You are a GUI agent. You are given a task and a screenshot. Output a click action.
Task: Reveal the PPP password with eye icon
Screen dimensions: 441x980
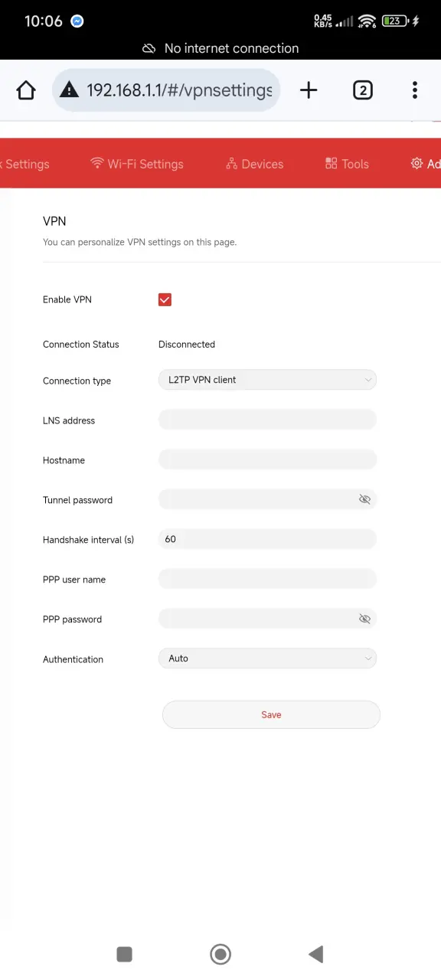click(x=364, y=619)
